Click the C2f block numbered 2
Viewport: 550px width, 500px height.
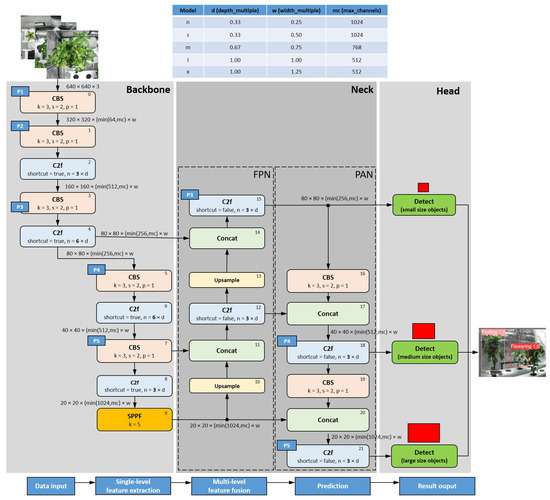(58, 169)
